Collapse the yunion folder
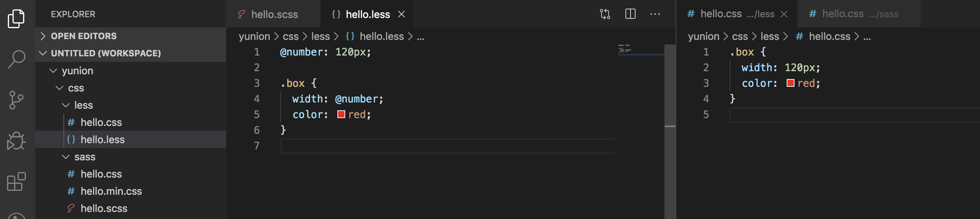Screen dimensions: 980x219 click(x=53, y=71)
